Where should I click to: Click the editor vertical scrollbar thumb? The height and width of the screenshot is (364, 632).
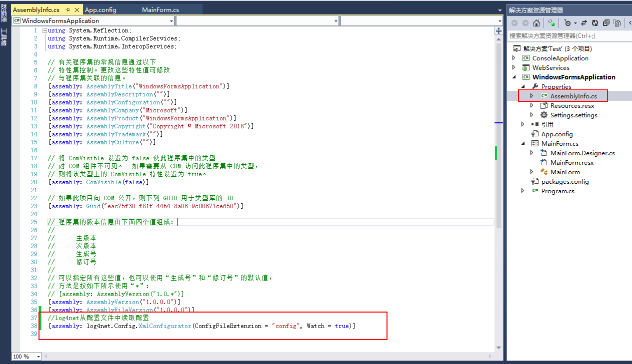pos(498,135)
